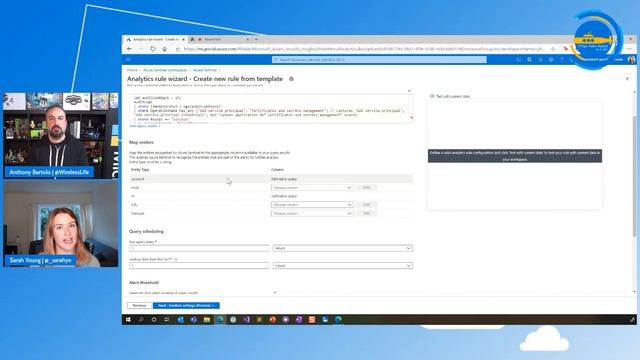The image size is (640, 360).
Task: Click Next: Incident settings button
Action: coord(186,305)
